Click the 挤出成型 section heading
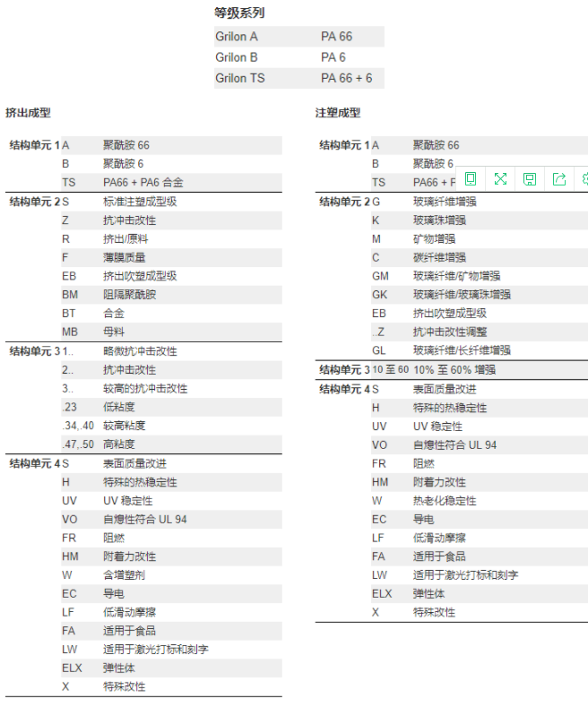 pos(28,113)
